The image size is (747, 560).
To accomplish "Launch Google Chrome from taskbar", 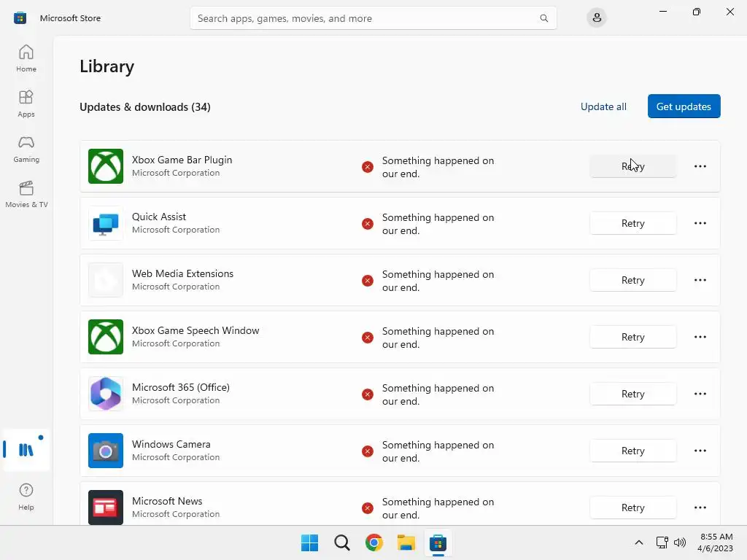I will point(374,542).
